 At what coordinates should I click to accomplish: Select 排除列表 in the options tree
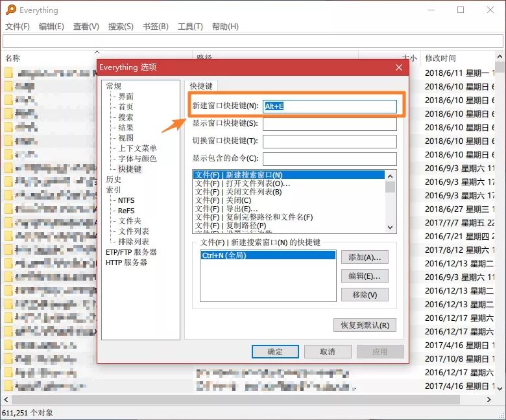[x=134, y=241]
